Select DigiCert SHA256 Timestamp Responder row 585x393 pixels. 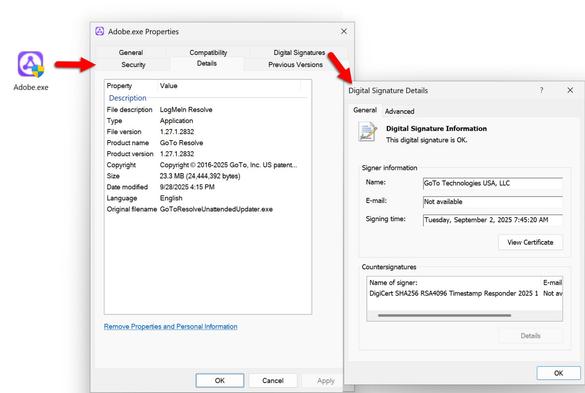coord(465,293)
